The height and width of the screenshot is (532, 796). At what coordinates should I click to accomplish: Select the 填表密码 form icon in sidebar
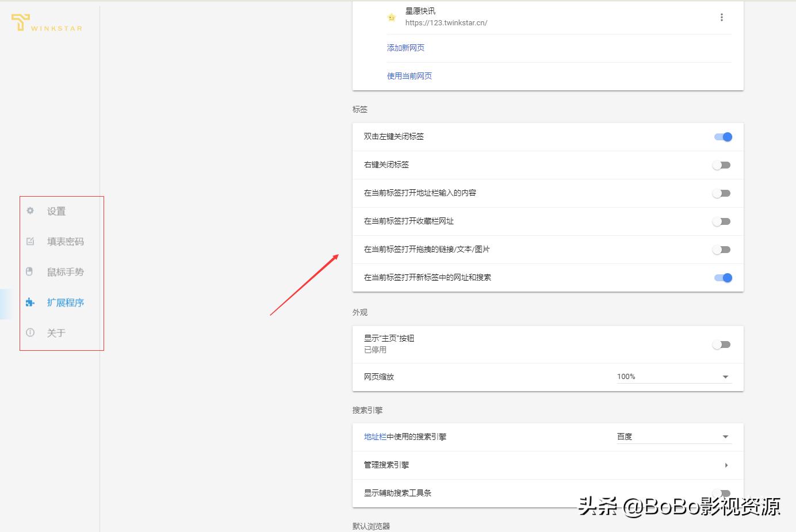click(x=29, y=241)
